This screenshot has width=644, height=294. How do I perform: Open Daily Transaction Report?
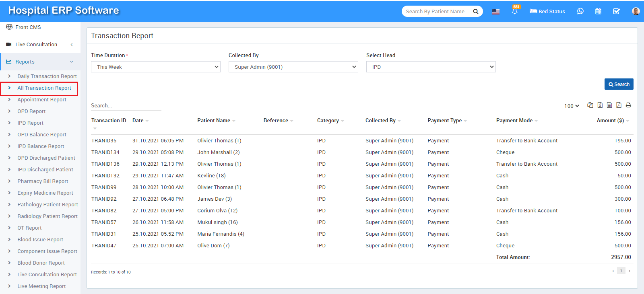click(47, 76)
